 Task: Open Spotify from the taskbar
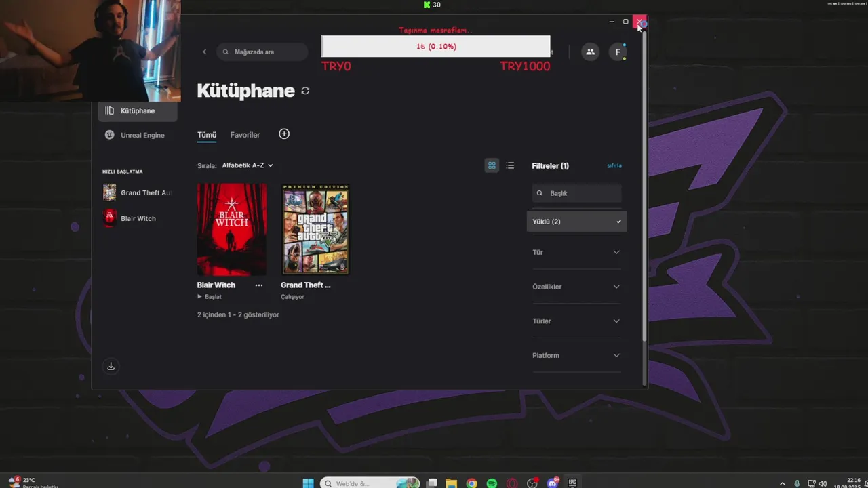coord(492,483)
